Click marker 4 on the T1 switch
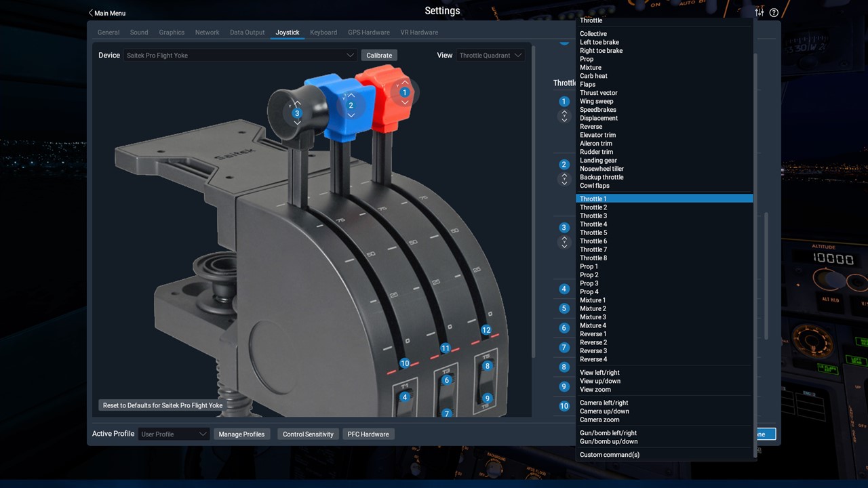The image size is (868, 488). 404,396
